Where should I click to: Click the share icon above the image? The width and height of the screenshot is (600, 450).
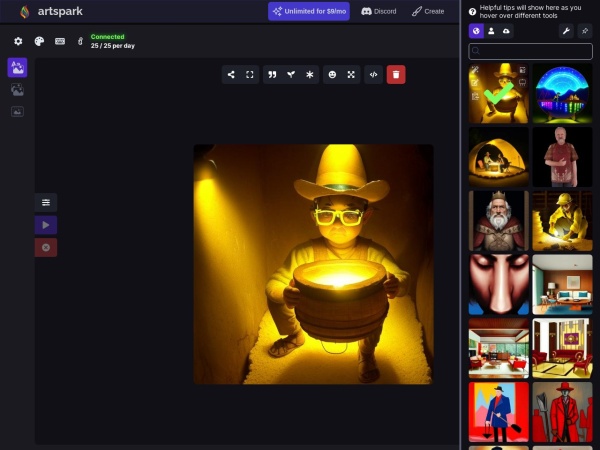pos(231,74)
